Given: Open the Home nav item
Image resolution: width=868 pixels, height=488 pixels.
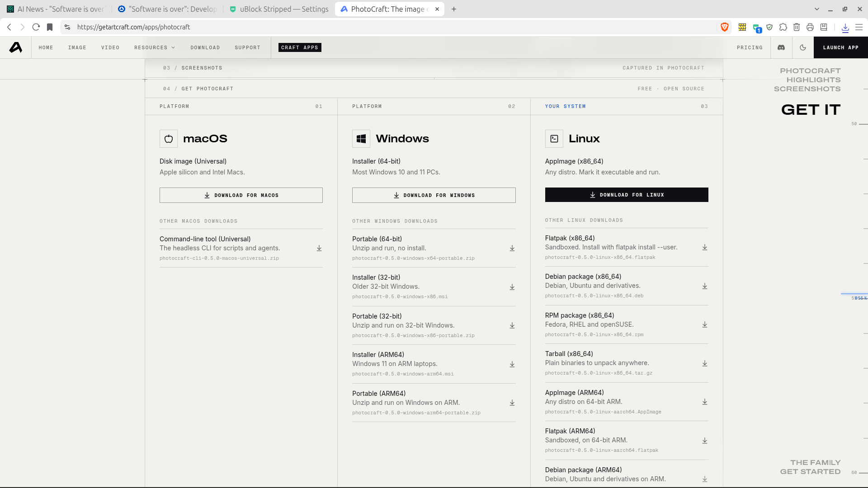Looking at the screenshot, I should coord(46,47).
